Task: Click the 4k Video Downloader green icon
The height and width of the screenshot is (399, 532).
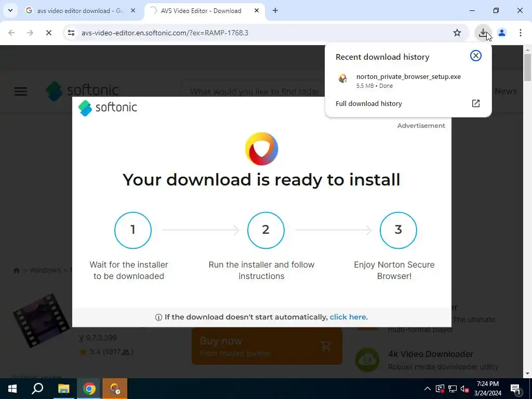Action: click(367, 360)
